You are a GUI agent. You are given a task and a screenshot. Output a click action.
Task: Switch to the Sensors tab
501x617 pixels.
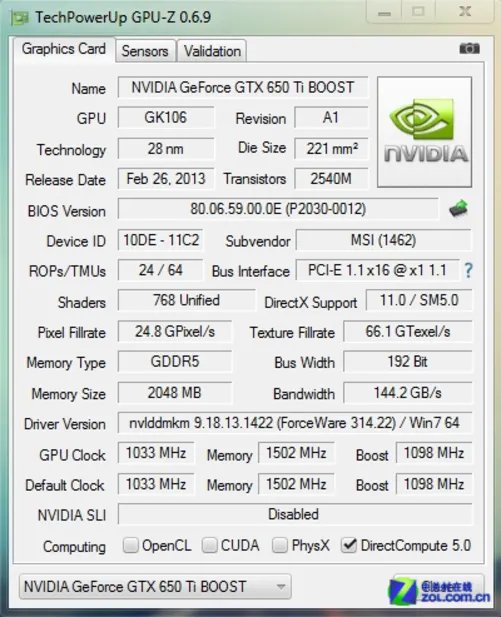[x=145, y=51]
